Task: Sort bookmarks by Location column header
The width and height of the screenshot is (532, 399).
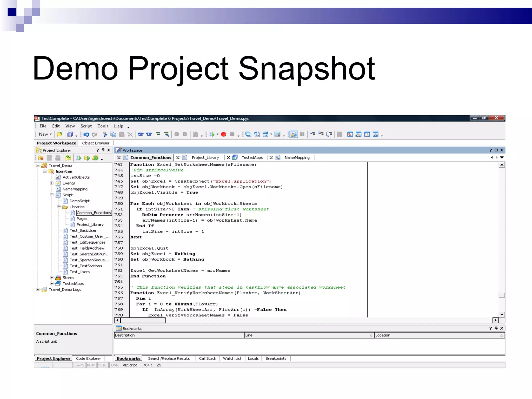Action: (x=440, y=335)
